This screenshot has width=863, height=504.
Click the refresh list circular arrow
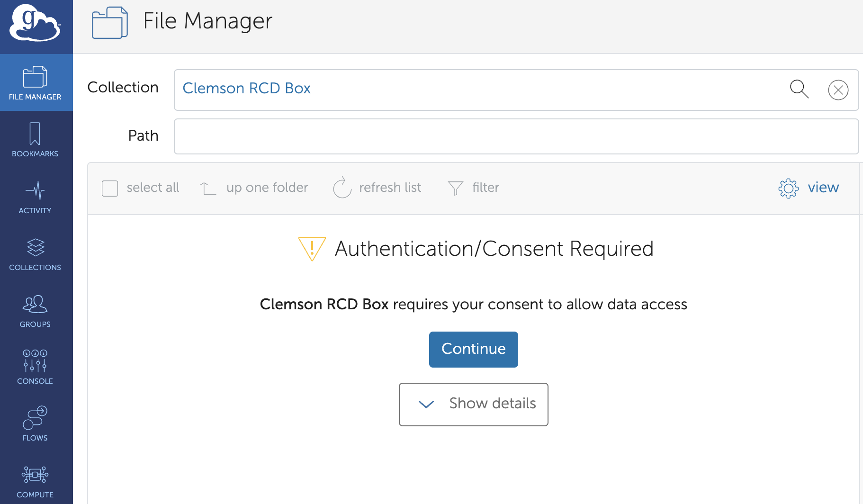(x=342, y=188)
